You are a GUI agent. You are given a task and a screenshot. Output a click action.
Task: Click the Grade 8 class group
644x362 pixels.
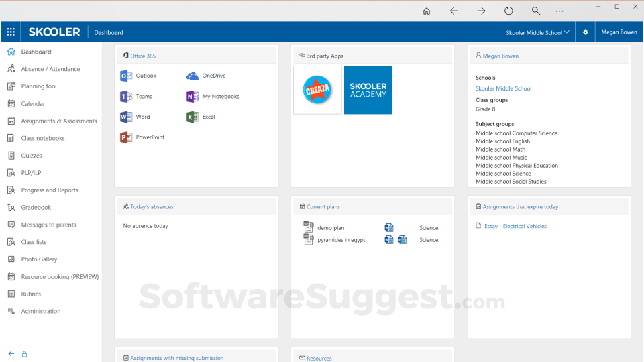click(485, 109)
